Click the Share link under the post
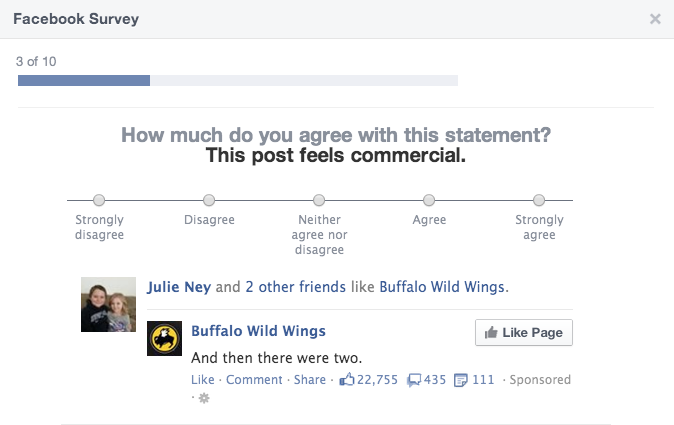674x425 pixels. point(309,379)
